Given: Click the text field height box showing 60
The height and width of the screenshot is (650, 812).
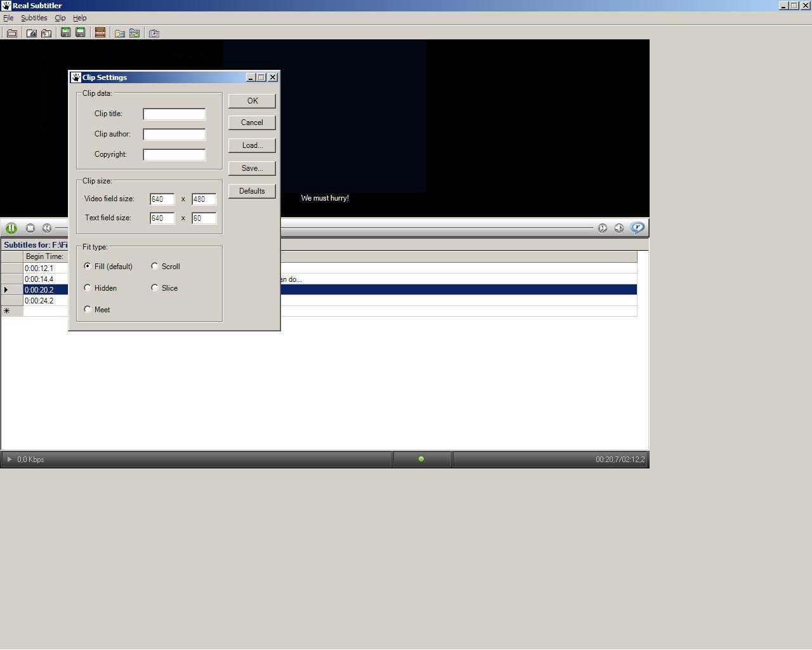Looking at the screenshot, I should pos(204,218).
